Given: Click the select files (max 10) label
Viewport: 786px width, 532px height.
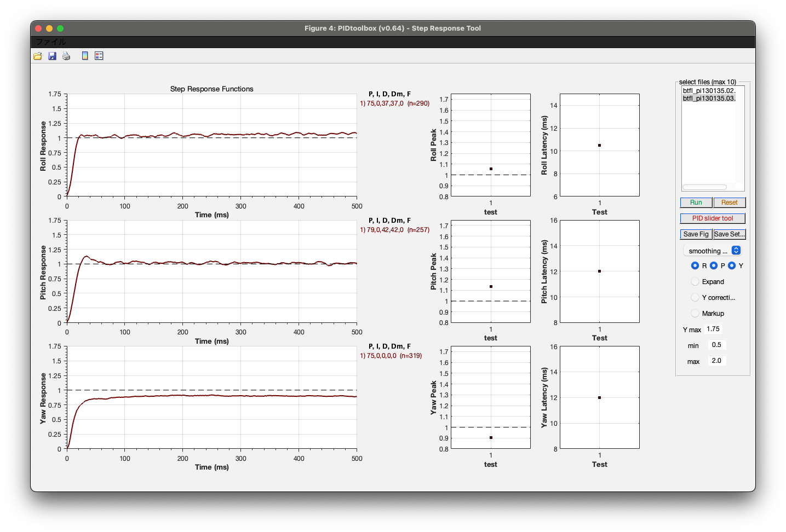Looking at the screenshot, I should [x=708, y=82].
